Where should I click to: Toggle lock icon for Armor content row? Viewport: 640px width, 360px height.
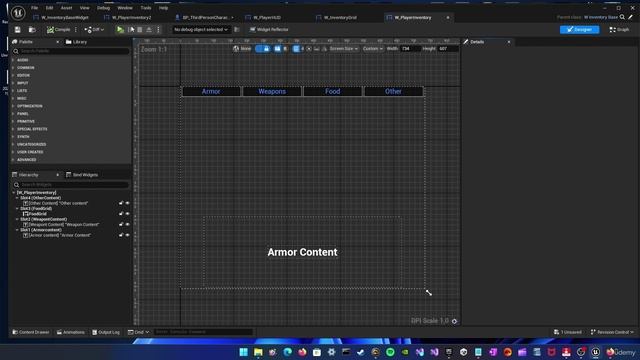tap(121, 235)
